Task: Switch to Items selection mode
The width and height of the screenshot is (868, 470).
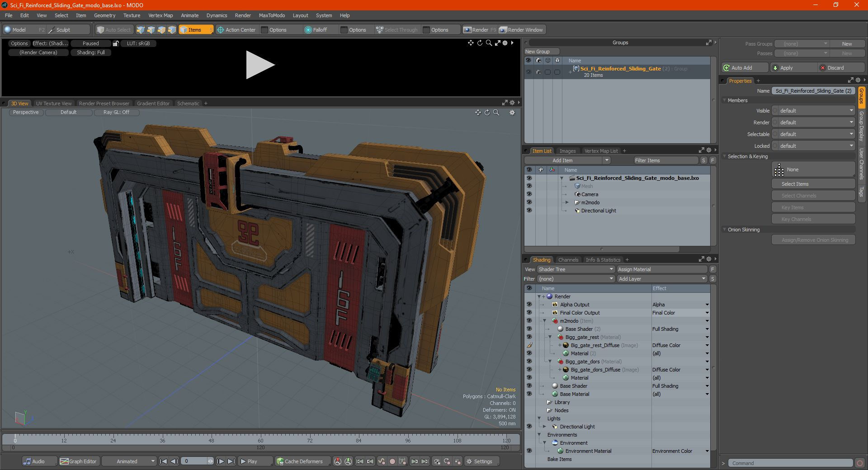Action: tap(196, 30)
